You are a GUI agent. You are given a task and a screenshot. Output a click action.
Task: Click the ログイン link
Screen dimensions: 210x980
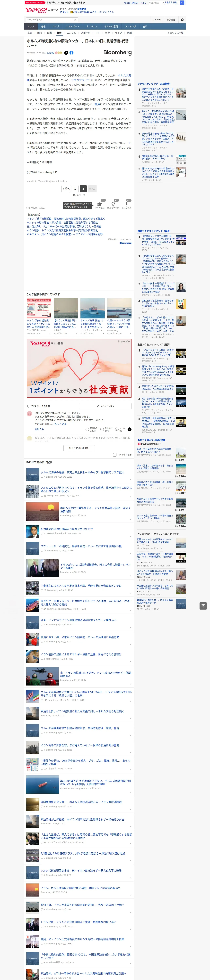coord(64,12)
